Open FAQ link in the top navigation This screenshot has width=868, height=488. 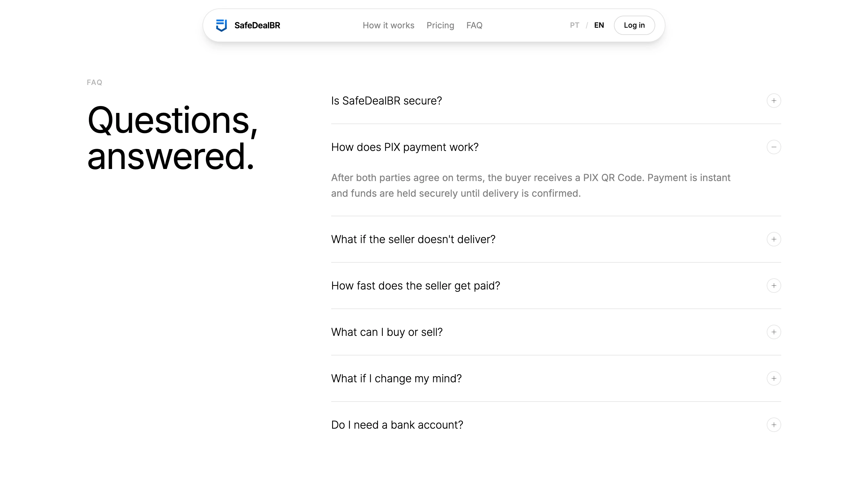click(x=474, y=25)
